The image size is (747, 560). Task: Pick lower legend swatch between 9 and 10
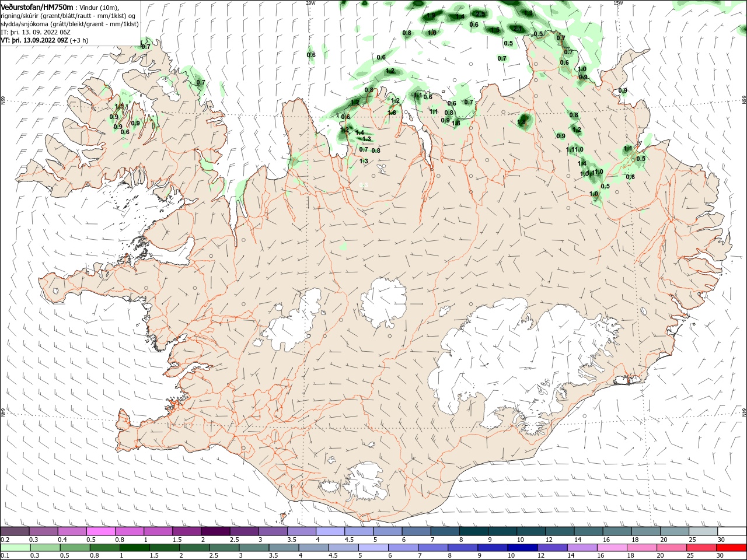[x=493, y=548]
